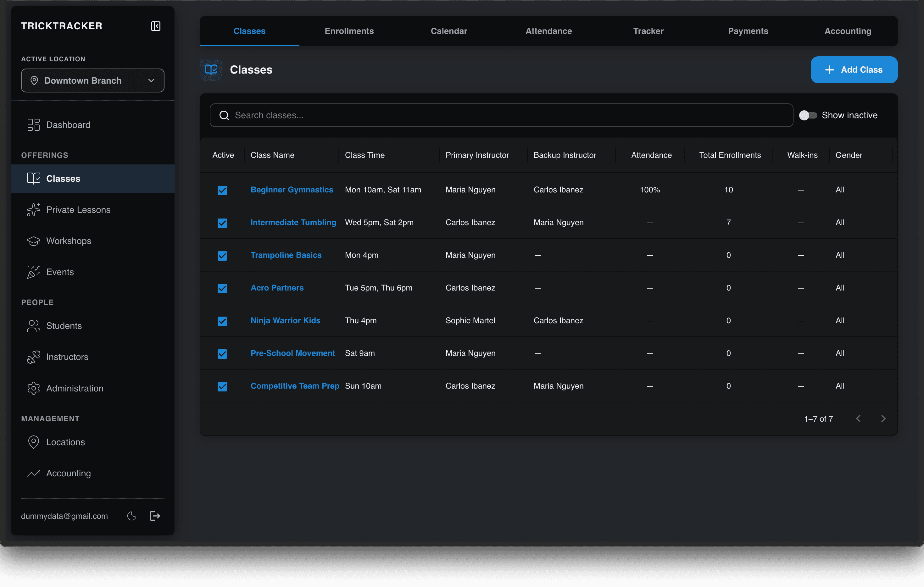Click the logout icon

point(155,516)
